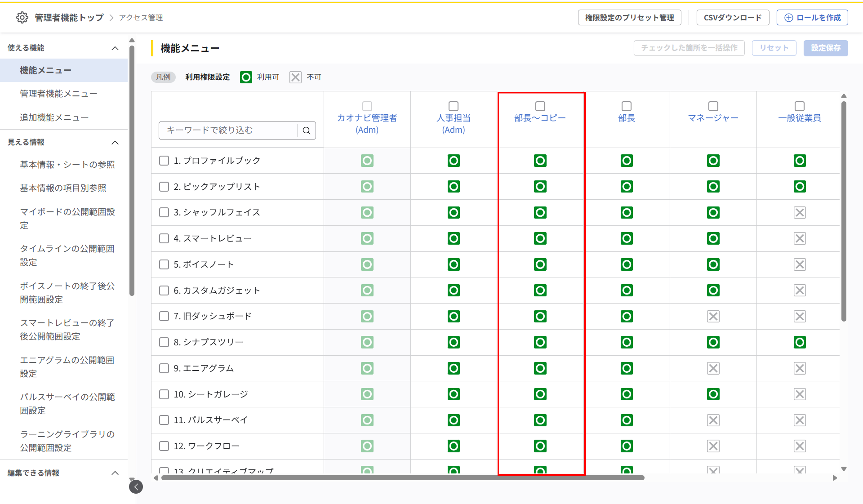Check the 部長 column checkbox
Viewport: 863px width, 504px height.
point(626,106)
